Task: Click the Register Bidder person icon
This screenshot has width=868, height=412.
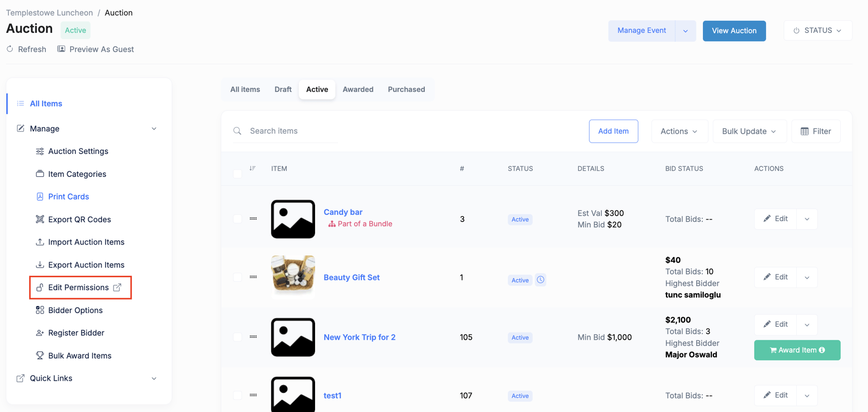Action: [x=40, y=333]
